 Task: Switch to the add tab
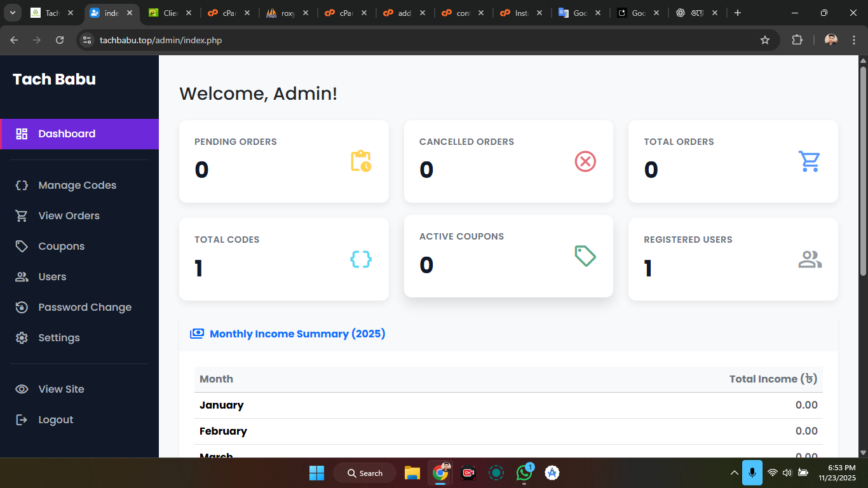coord(405,13)
